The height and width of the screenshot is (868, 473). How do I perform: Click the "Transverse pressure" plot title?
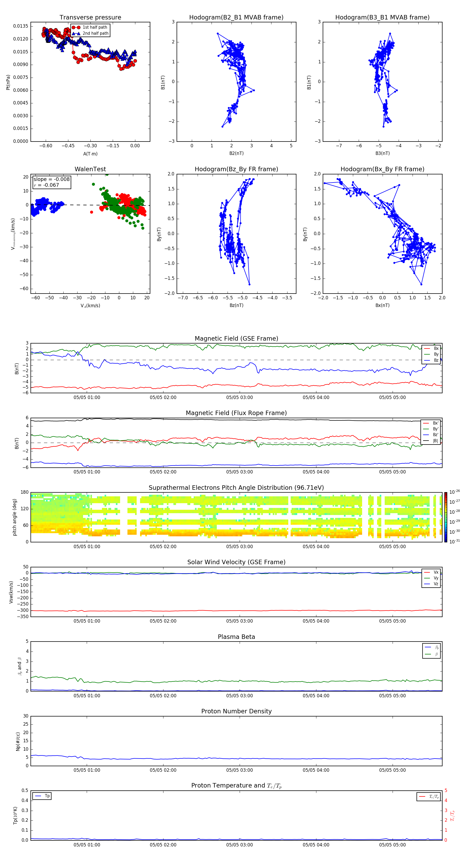coord(90,18)
